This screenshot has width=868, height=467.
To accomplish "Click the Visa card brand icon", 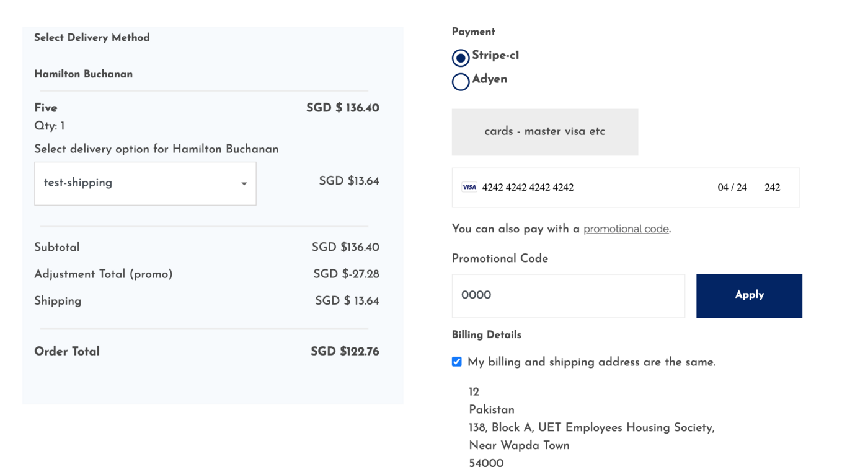I will coord(469,187).
